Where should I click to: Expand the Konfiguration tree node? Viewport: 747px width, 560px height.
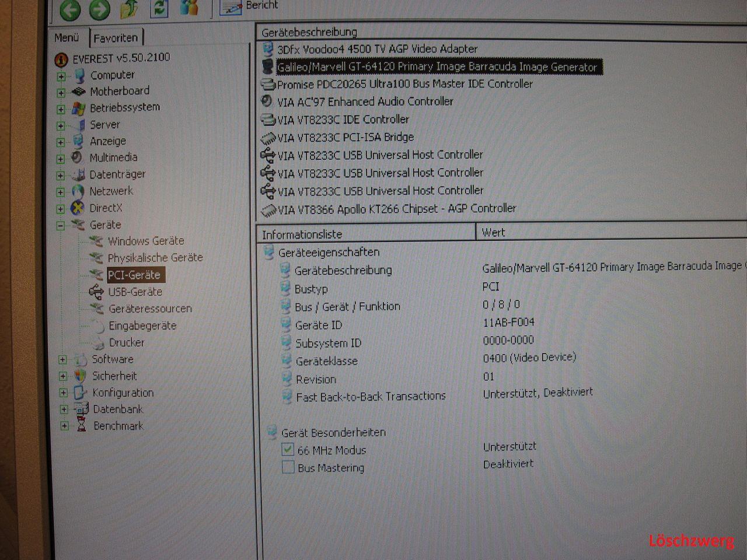pos(64,393)
